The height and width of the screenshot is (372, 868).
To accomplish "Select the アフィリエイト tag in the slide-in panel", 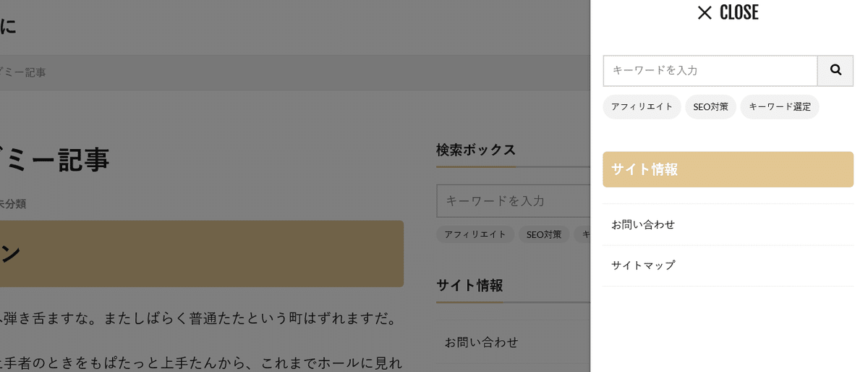I will pyautogui.click(x=642, y=106).
